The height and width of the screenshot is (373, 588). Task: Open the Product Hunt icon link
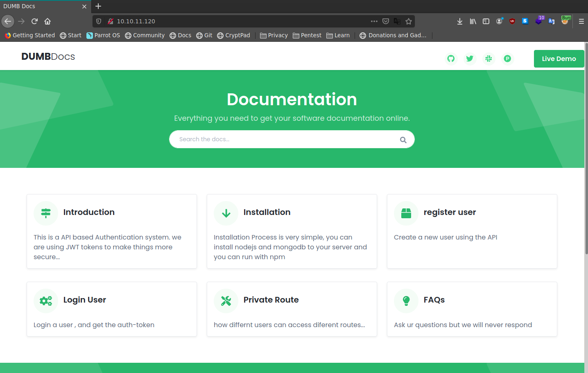pos(507,59)
